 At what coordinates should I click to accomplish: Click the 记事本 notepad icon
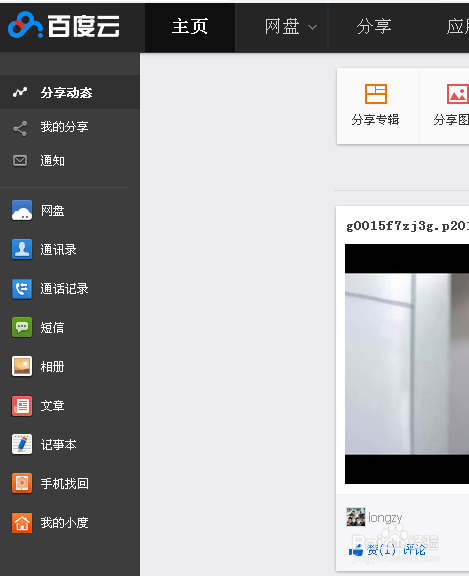22,444
